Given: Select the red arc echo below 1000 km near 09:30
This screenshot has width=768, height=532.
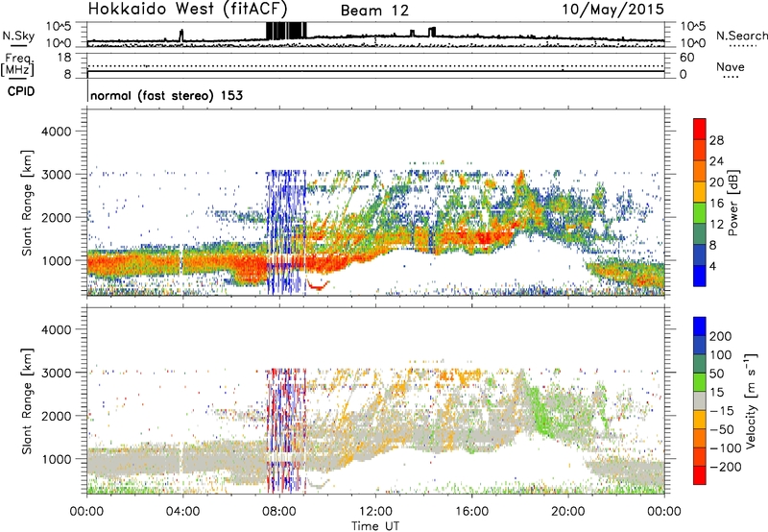Looking at the screenshot, I should (318, 284).
